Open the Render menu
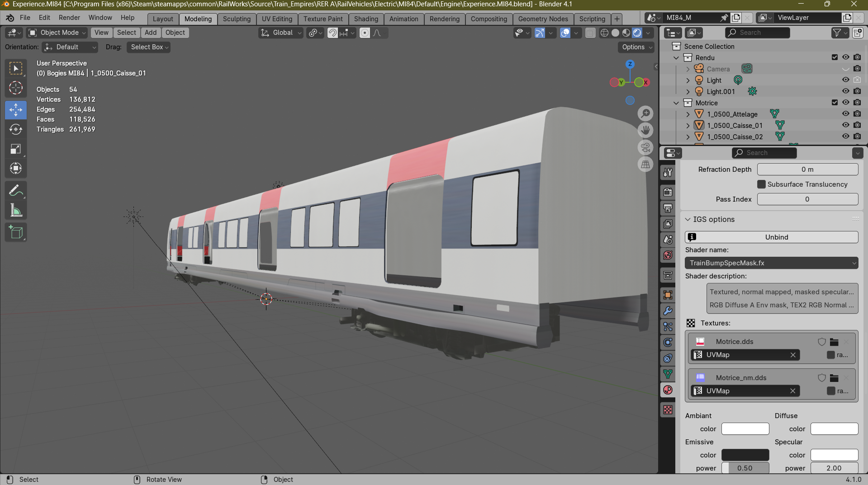 pos(69,18)
